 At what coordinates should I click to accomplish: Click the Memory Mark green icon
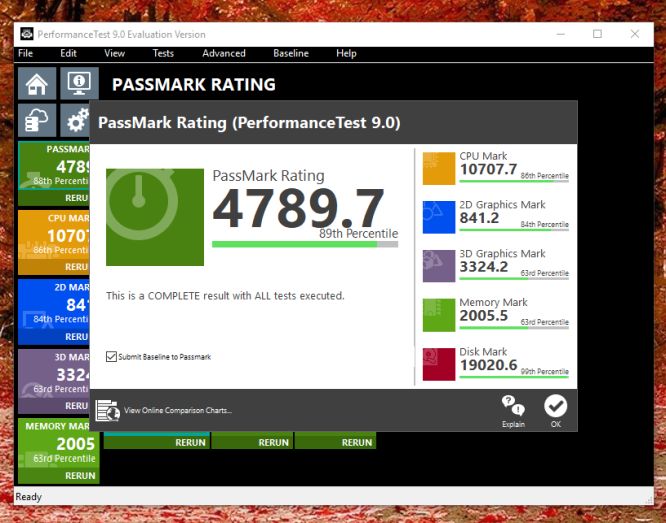[x=439, y=315]
